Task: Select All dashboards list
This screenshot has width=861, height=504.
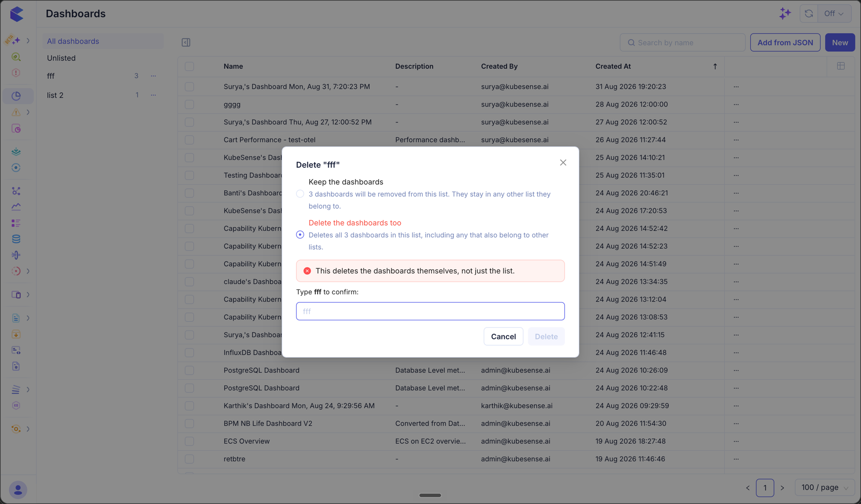Action: coord(103,41)
